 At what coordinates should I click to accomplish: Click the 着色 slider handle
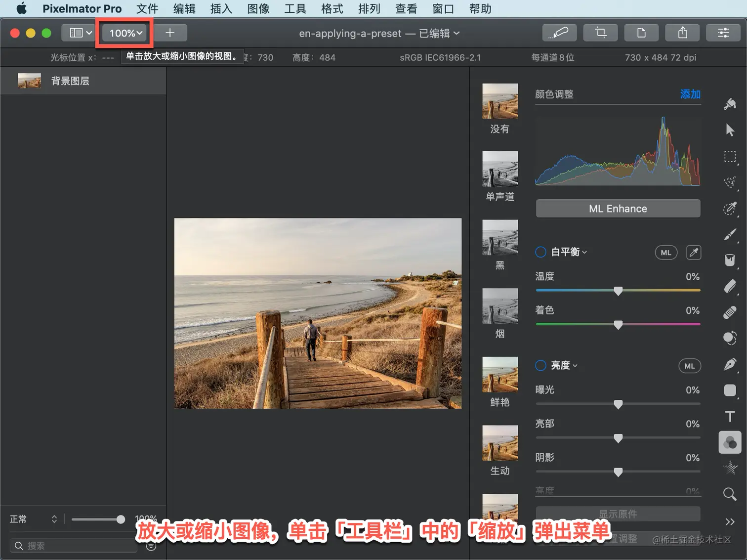point(618,325)
